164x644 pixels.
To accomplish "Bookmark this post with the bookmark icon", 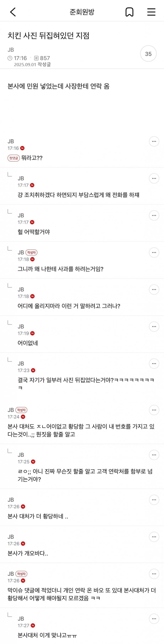I will coord(129,12).
